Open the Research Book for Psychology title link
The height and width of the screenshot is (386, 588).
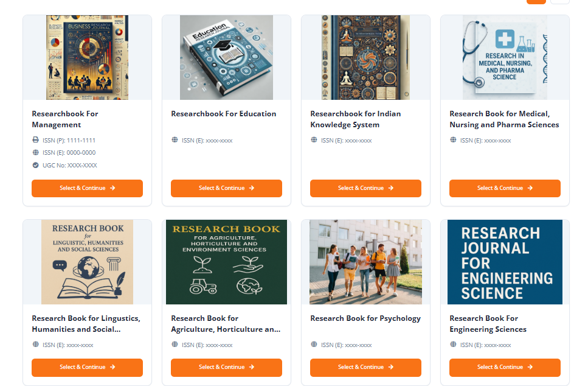click(x=365, y=318)
